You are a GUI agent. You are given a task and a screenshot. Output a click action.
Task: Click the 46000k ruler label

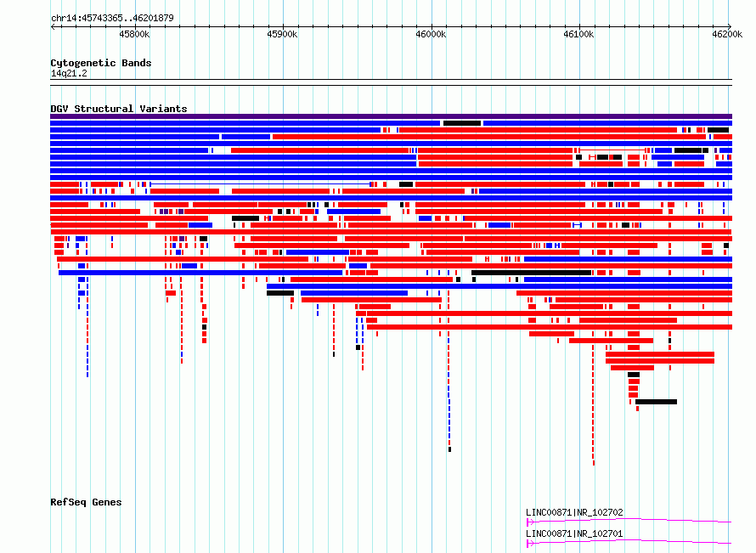tap(431, 34)
